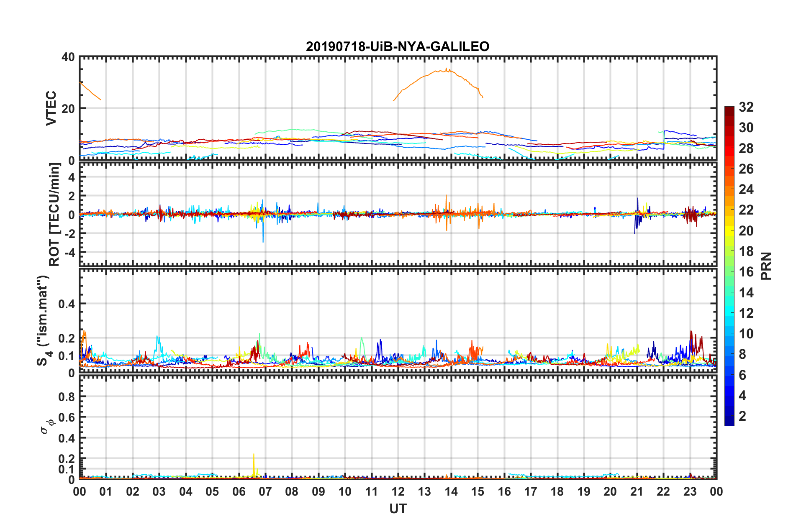This screenshot has width=796, height=532.
Task: Click the VTEC y-axis label
Action: pyautogui.click(x=51, y=108)
